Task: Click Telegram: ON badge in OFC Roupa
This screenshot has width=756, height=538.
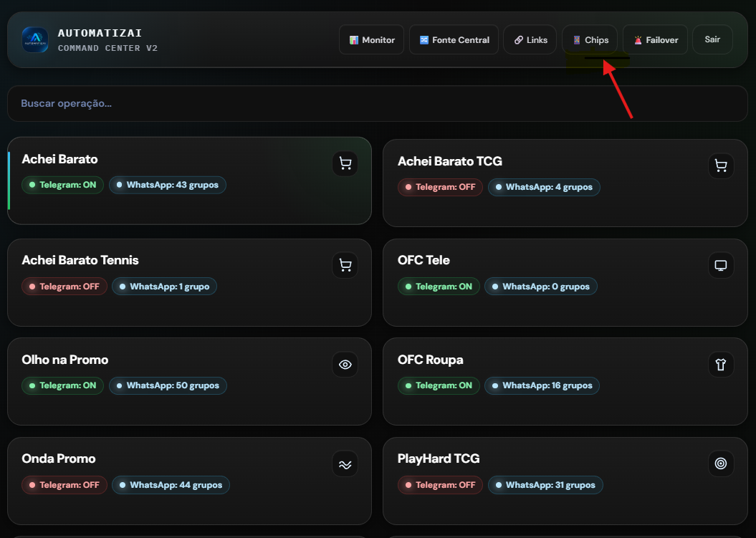Action: click(439, 385)
